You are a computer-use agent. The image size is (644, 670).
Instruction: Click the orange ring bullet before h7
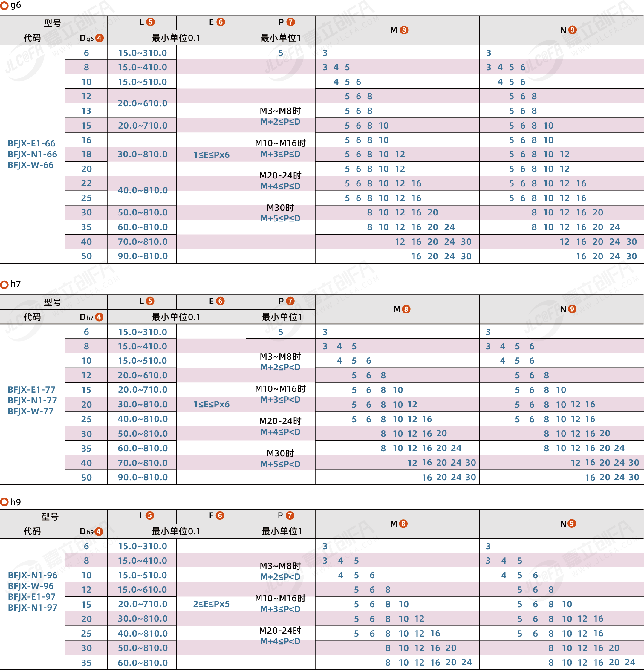pos(4,284)
